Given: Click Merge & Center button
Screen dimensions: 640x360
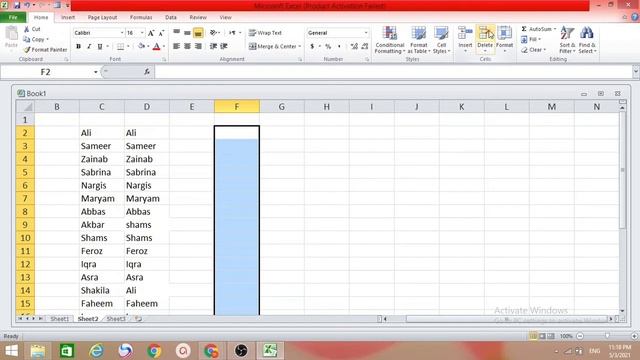Looking at the screenshot, I should [272, 46].
